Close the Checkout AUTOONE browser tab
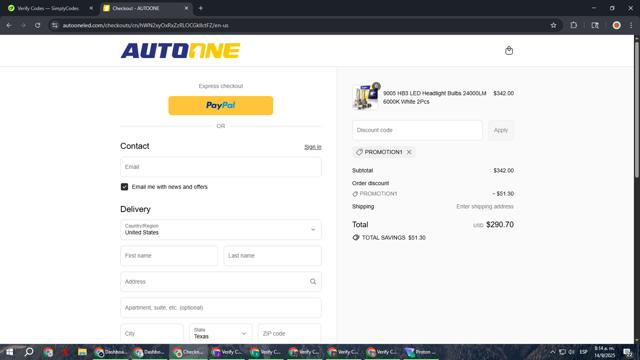Image resolution: width=640 pixels, height=360 pixels. 186,8
